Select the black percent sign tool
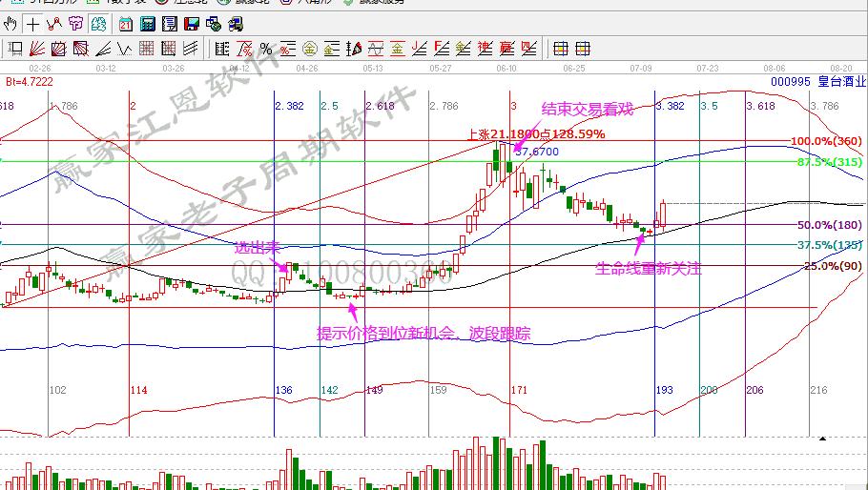The height and width of the screenshot is (490, 868). pyautogui.click(x=265, y=49)
